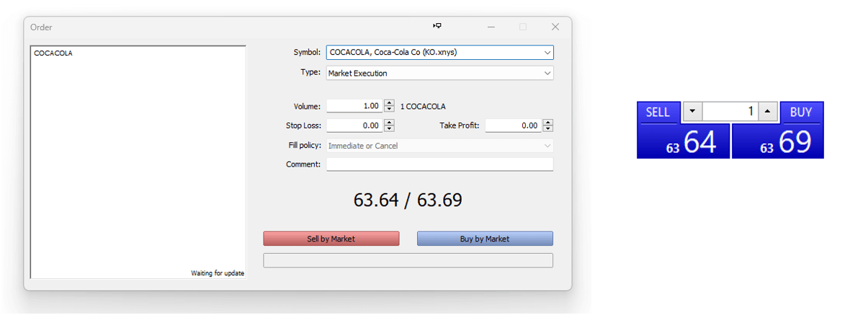Image resolution: width=868 pixels, height=328 pixels.
Task: Close the Order dialog window
Action: [x=555, y=27]
